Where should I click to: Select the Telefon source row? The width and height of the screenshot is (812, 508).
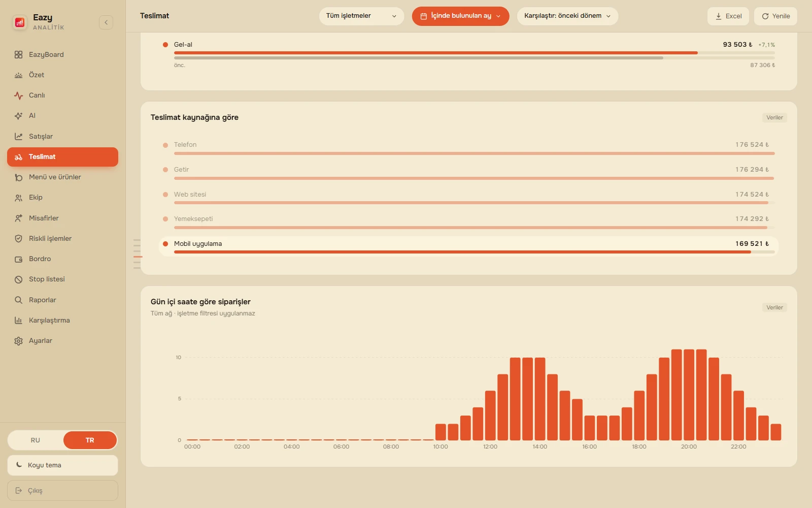468,148
